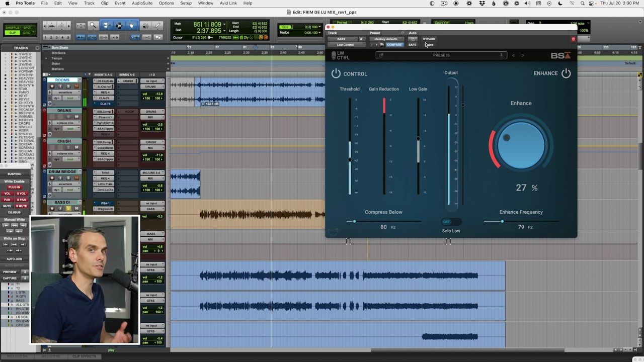Click the BYPASS button

[x=429, y=39]
